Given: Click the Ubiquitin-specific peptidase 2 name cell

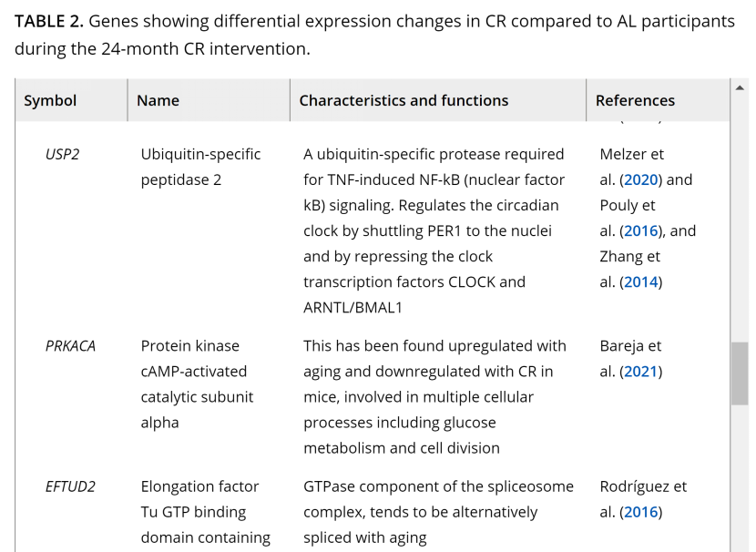Looking at the screenshot, I should click(200, 168).
